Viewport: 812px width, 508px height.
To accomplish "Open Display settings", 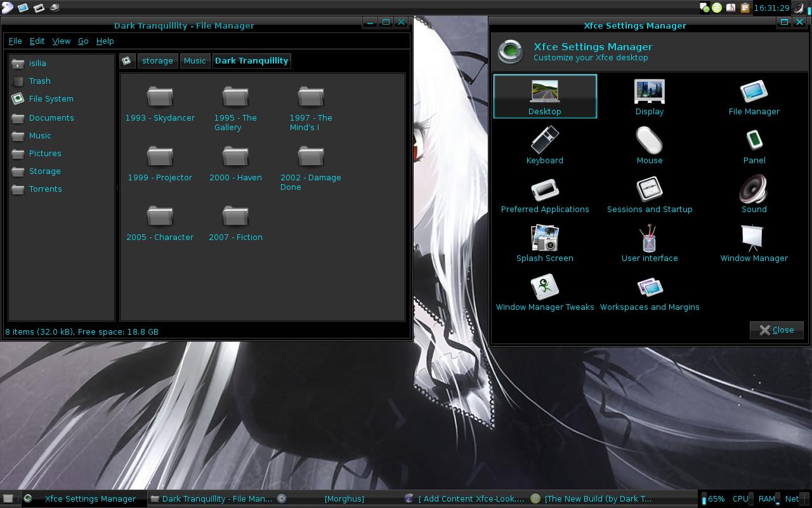I will pos(650,97).
